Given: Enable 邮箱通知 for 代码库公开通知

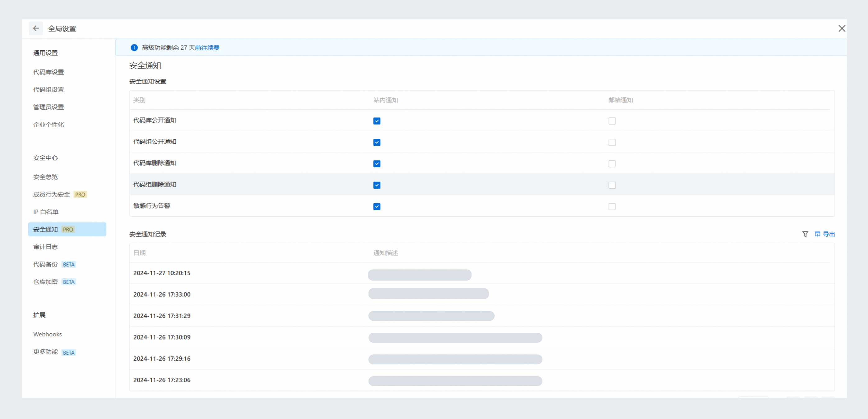Looking at the screenshot, I should click(612, 121).
